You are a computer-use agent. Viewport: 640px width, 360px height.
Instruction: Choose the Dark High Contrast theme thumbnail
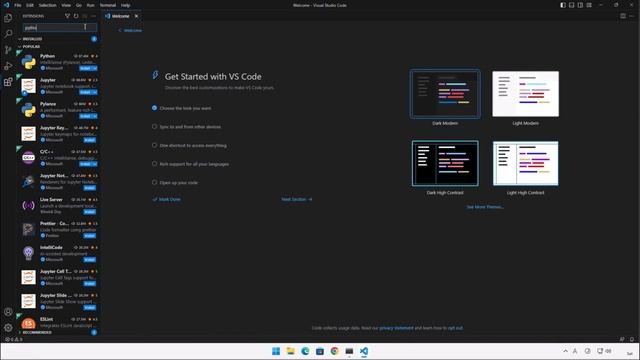pos(445,163)
